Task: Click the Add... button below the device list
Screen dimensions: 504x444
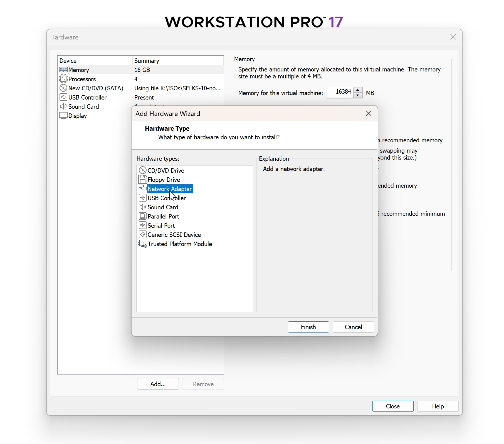Action: (x=158, y=384)
